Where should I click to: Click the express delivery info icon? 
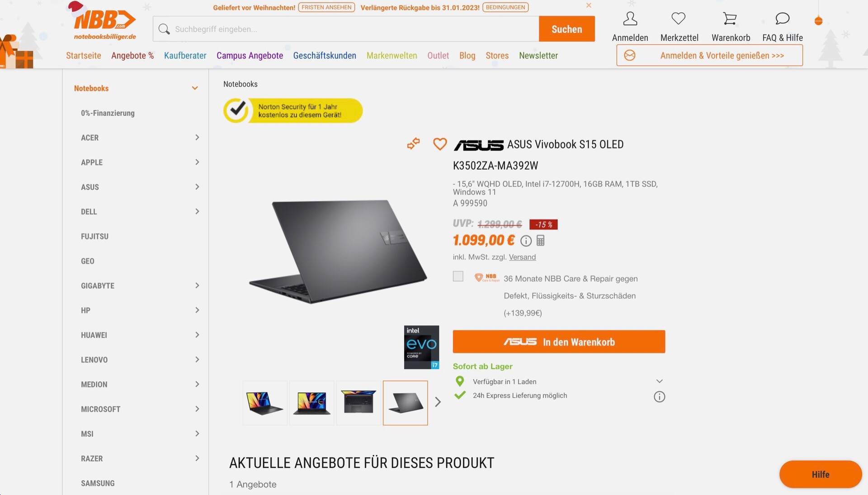659,397
